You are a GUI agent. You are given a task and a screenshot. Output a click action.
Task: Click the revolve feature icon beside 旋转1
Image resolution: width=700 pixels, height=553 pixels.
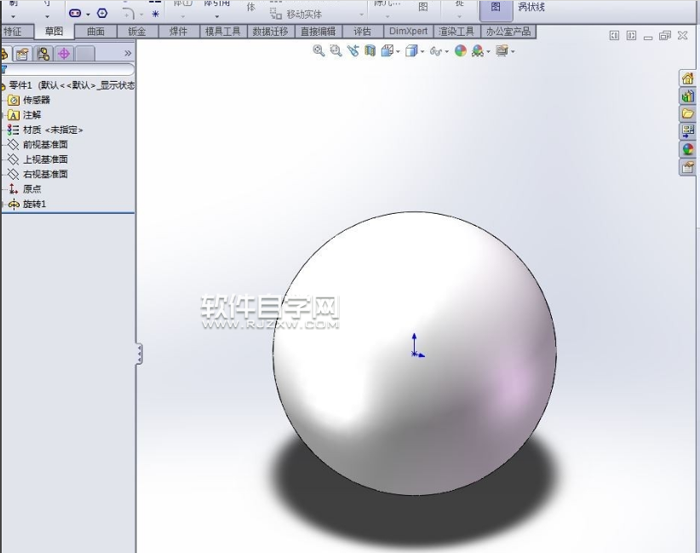pos(14,204)
